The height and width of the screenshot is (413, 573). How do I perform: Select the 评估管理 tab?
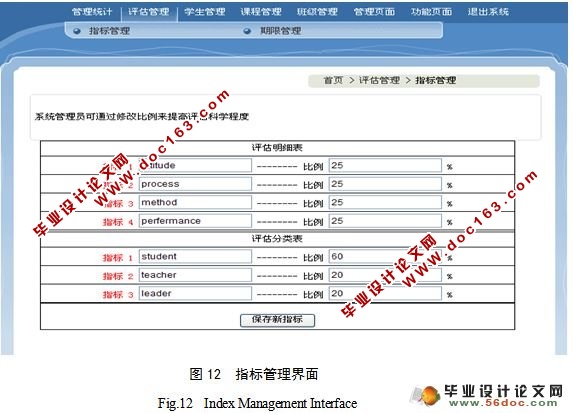point(149,12)
